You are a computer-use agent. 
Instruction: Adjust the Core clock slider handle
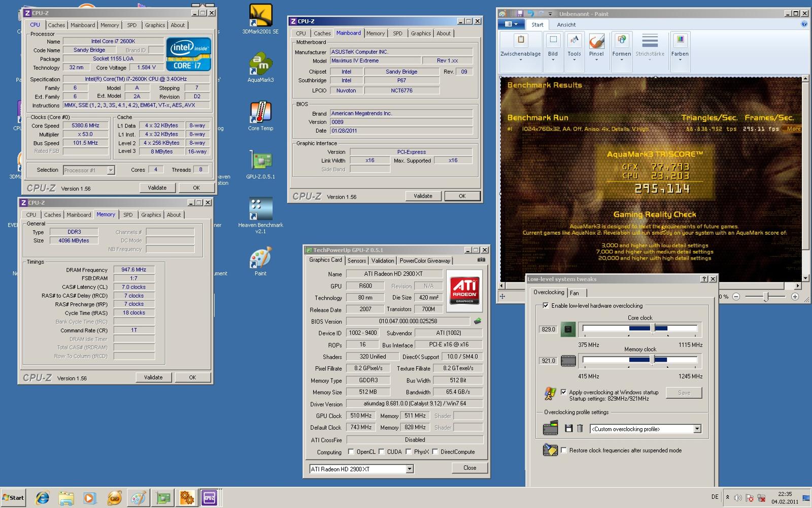653,328
